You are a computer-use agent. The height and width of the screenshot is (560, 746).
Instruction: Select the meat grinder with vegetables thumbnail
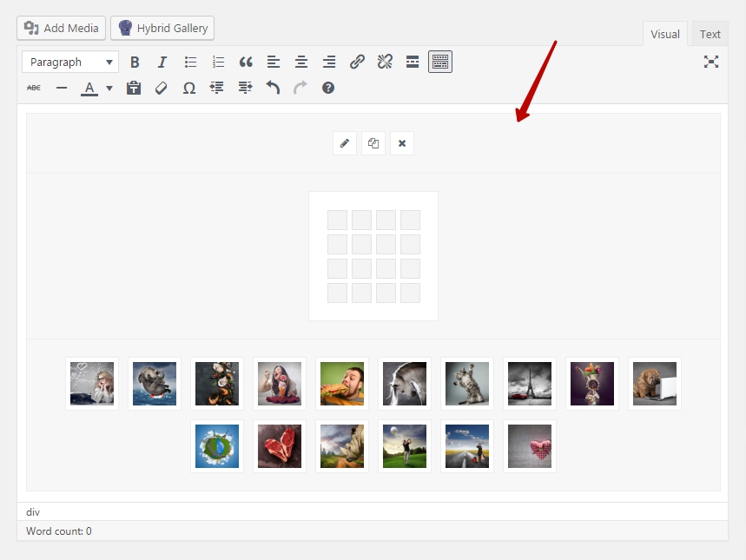[592, 384]
